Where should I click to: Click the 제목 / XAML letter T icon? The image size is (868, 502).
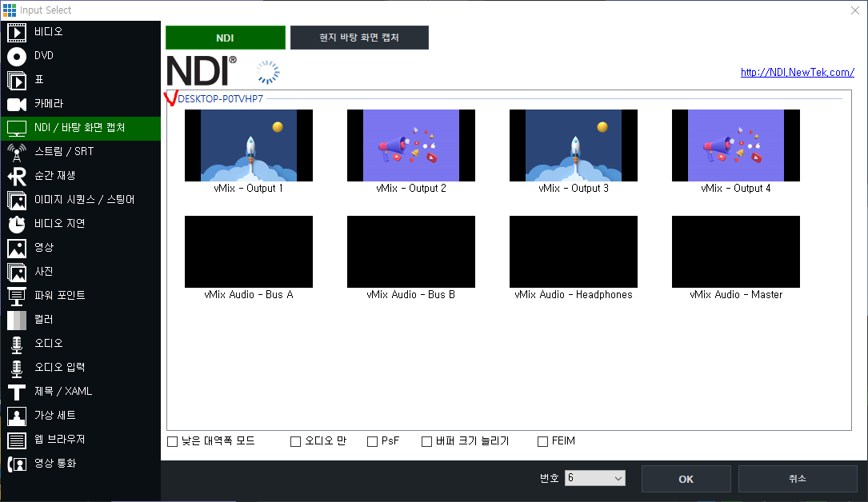coord(17,392)
